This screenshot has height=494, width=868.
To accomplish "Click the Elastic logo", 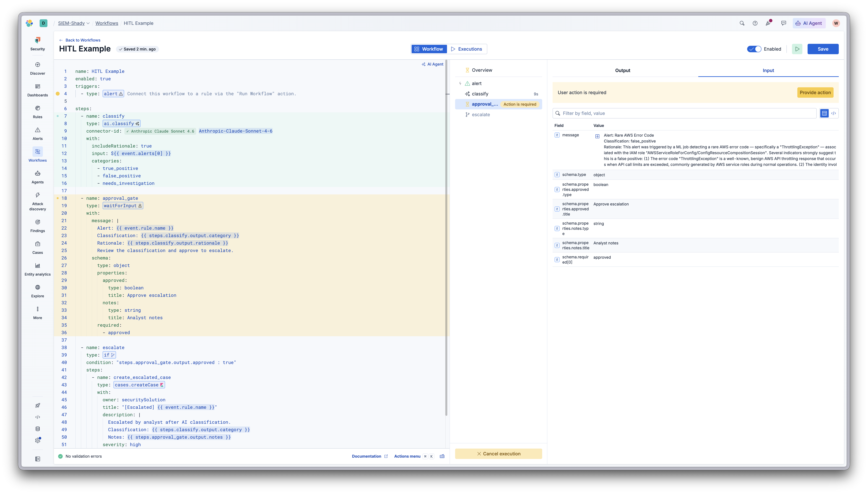I will (x=30, y=23).
